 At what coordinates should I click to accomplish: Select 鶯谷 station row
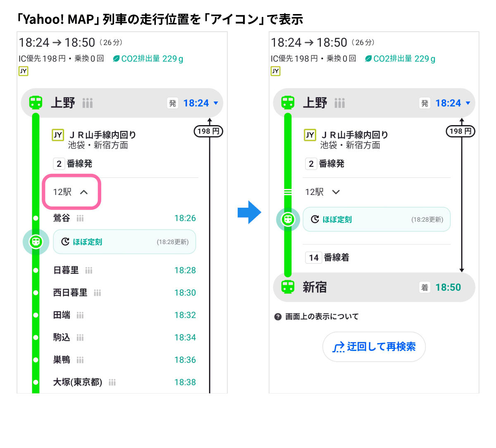(x=124, y=218)
